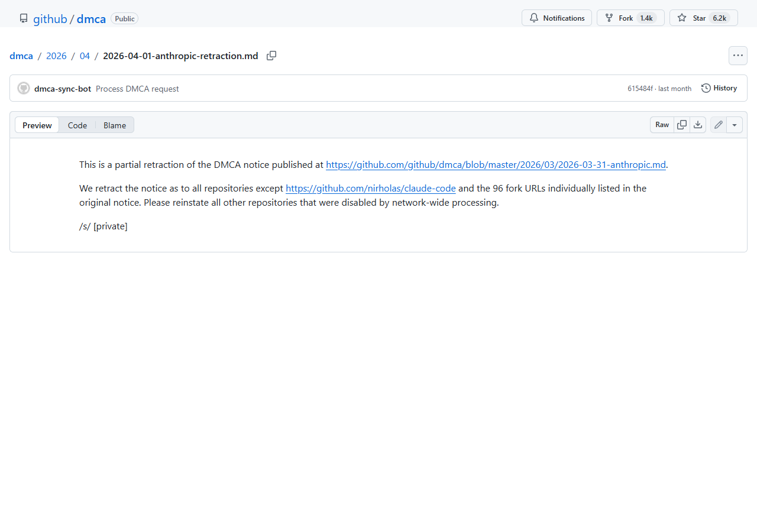The height and width of the screenshot is (532, 757).
Task: Open the 04 folder breadcrumb
Action: click(85, 56)
